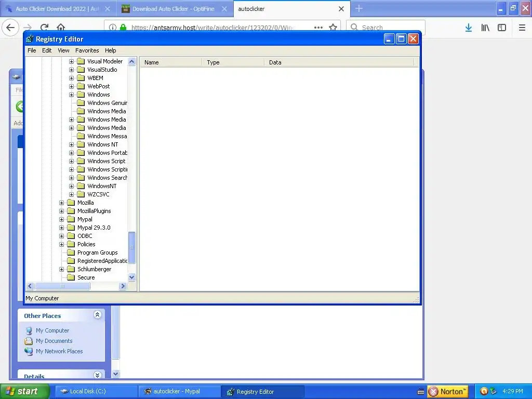
Task: Select the Secure folder icon
Action: [71, 277]
